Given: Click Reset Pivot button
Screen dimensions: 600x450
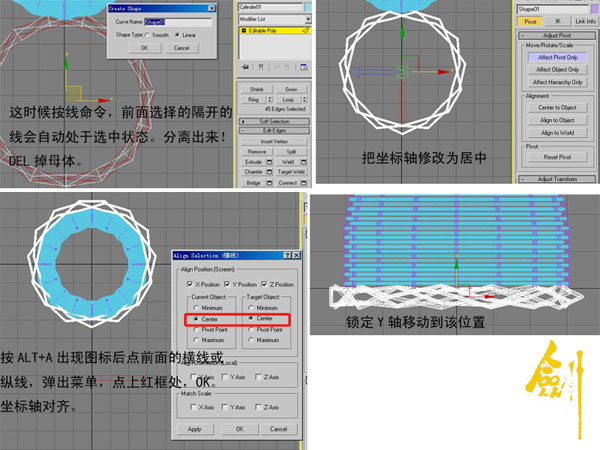Looking at the screenshot, I should pyautogui.click(x=558, y=157).
